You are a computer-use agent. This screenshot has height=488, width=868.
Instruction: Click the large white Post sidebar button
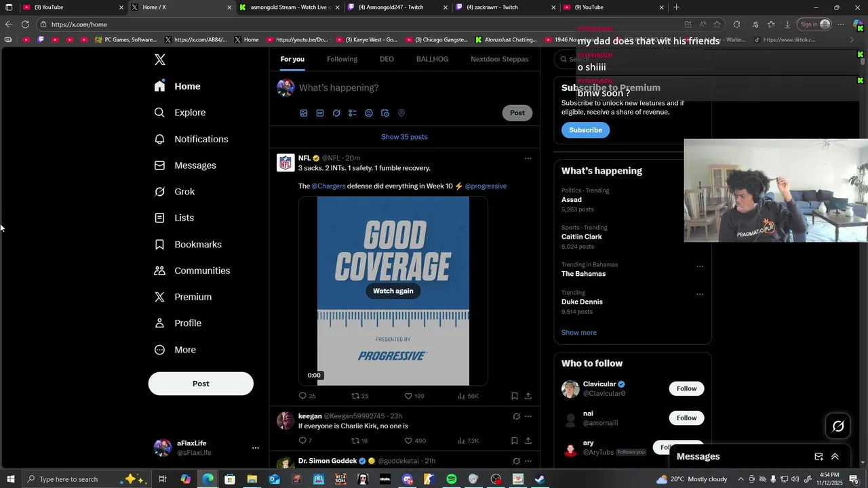(x=201, y=384)
